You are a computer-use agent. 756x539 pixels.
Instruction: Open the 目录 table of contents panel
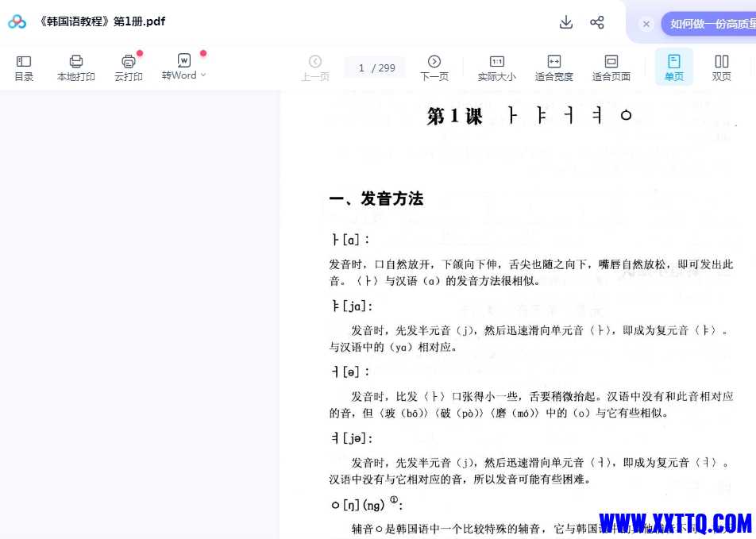click(24, 68)
